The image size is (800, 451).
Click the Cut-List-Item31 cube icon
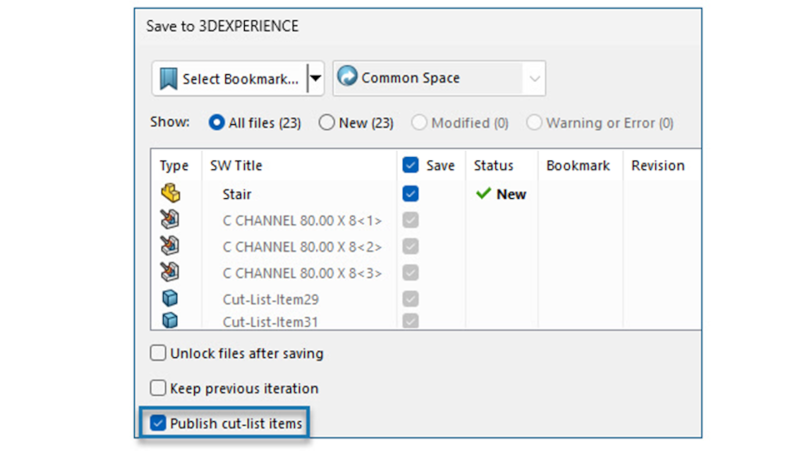(170, 321)
